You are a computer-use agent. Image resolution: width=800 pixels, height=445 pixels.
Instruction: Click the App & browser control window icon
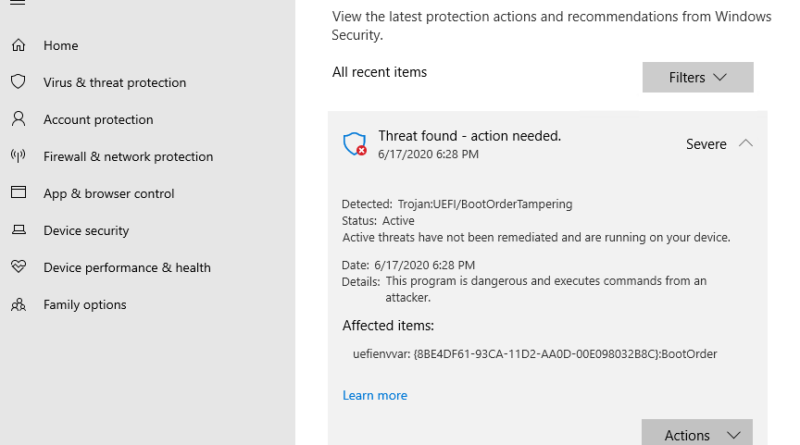[x=18, y=192]
